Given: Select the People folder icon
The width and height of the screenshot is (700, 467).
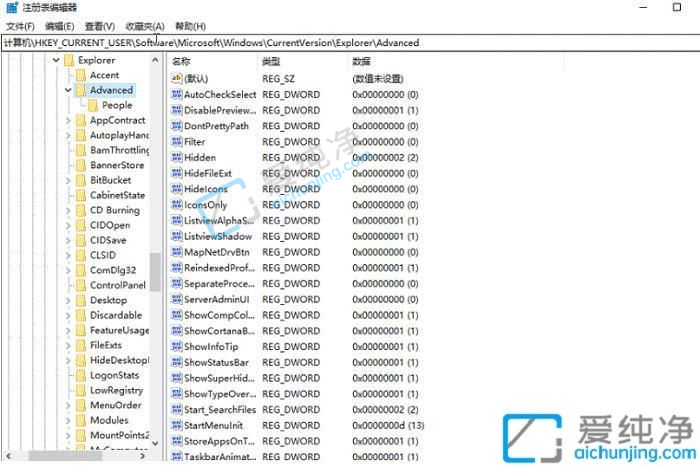Looking at the screenshot, I should [93, 105].
